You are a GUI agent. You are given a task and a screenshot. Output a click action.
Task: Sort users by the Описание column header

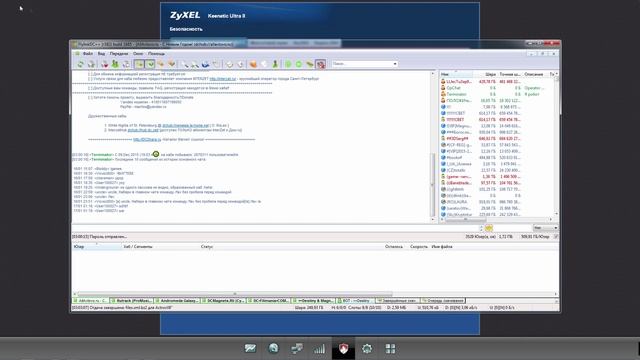tap(535, 74)
